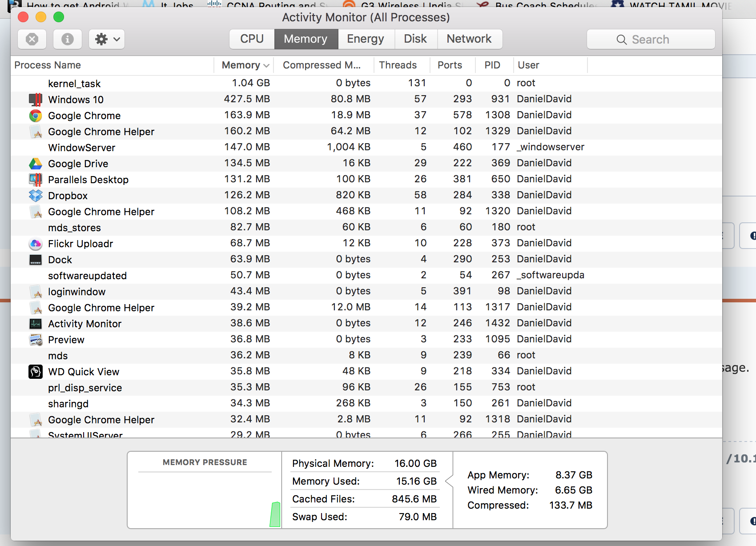This screenshot has width=756, height=546.
Task: Select the softwareupdated process name
Action: point(87,276)
